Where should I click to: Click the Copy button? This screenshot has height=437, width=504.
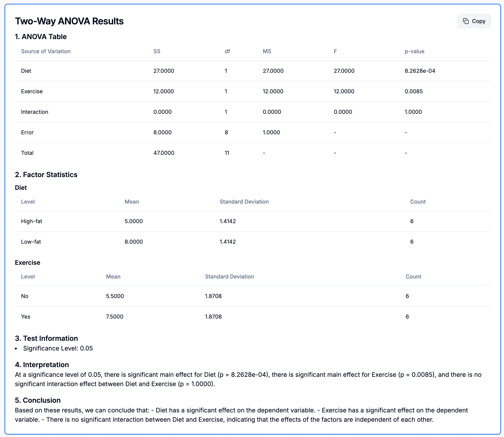click(x=474, y=21)
